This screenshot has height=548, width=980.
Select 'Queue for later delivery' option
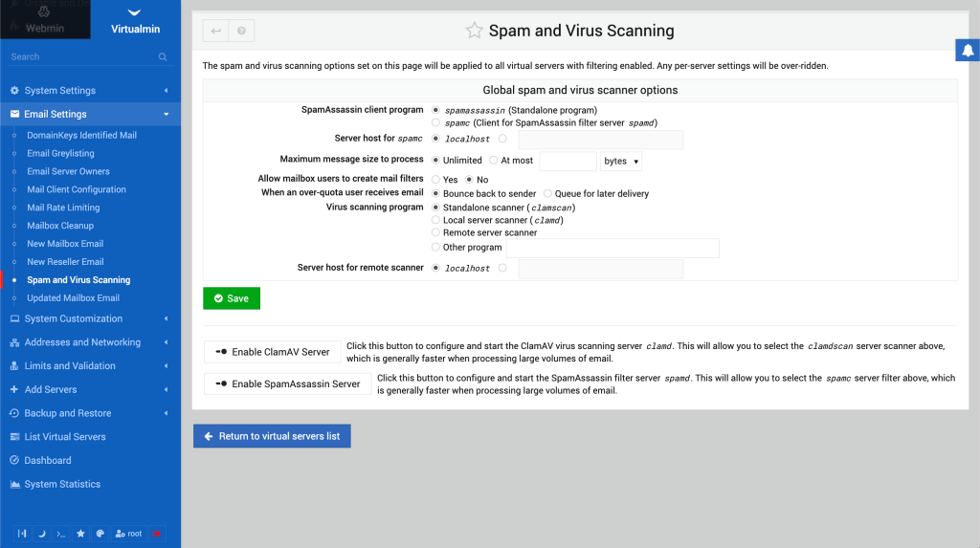click(x=547, y=193)
